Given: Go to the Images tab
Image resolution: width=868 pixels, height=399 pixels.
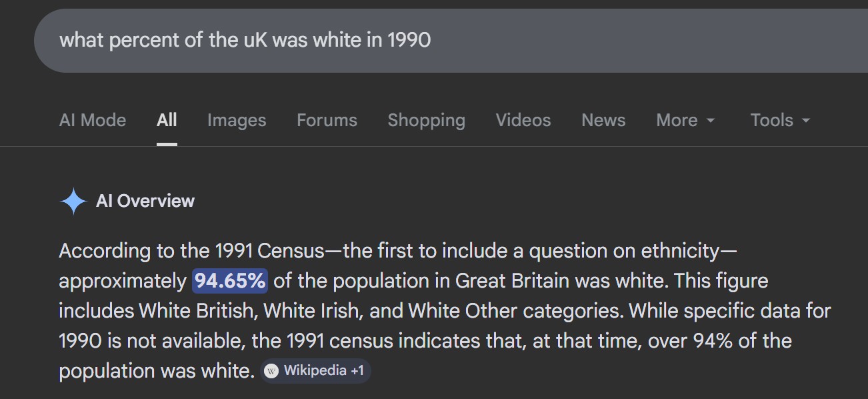Looking at the screenshot, I should (237, 120).
